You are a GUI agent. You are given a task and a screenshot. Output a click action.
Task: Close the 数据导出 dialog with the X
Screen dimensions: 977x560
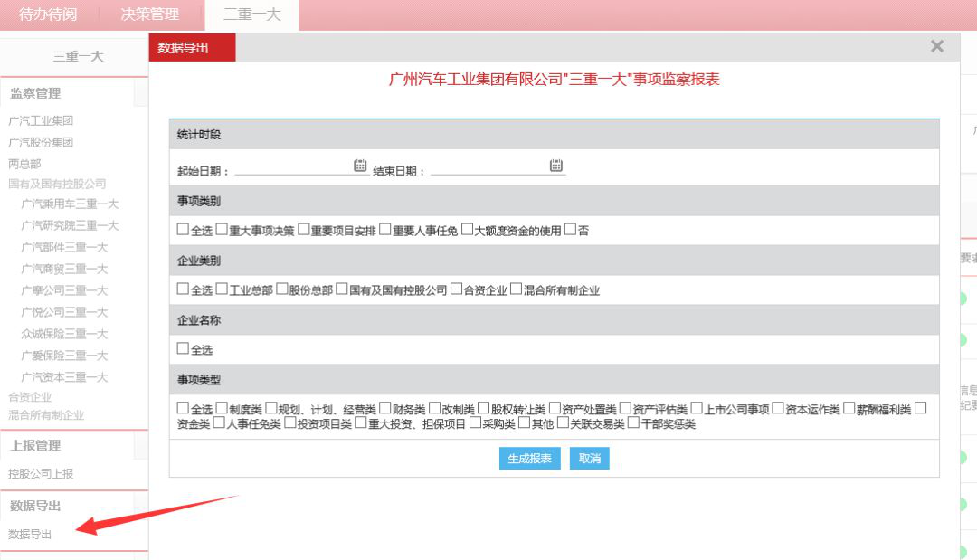pyautogui.click(x=936, y=46)
